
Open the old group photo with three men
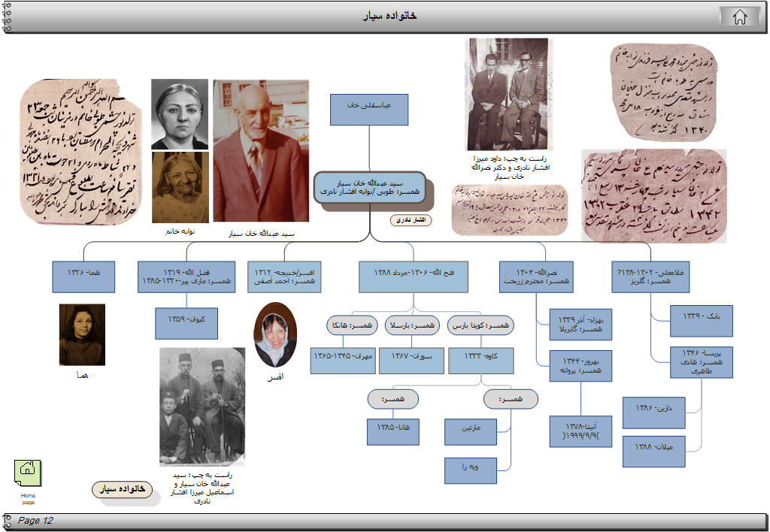202,407
